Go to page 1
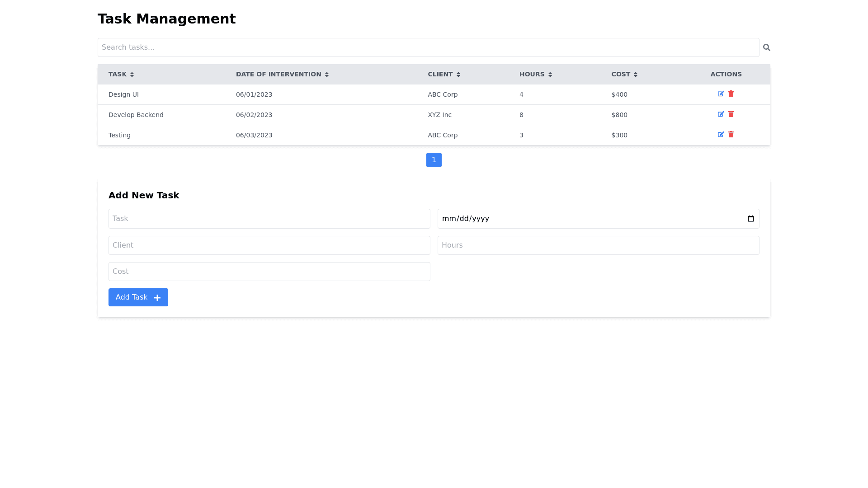 click(x=434, y=160)
